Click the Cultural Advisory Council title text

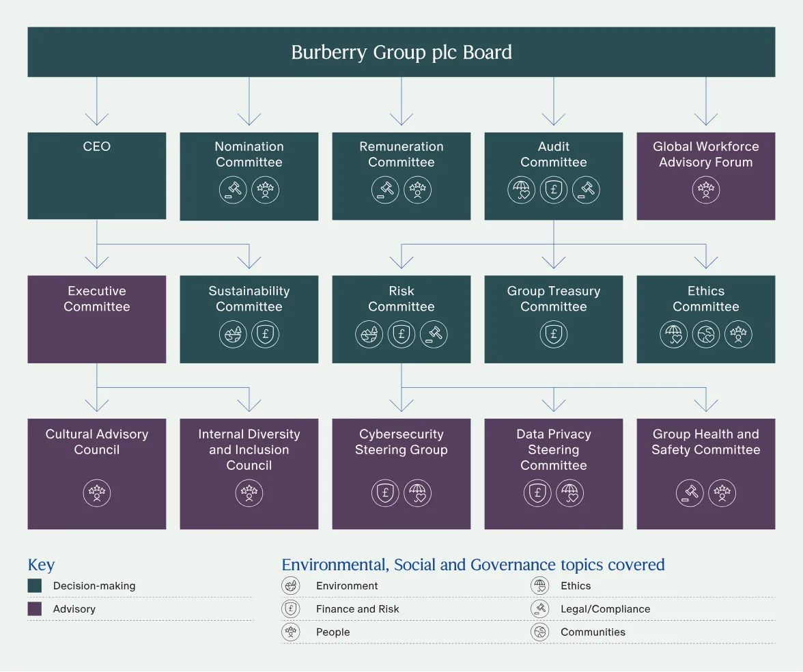click(97, 441)
